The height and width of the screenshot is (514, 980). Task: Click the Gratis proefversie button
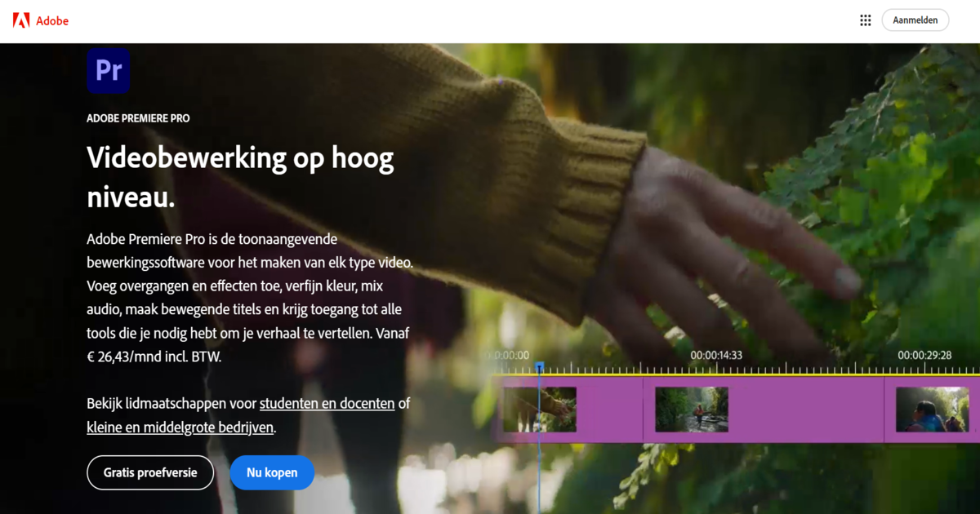(150, 472)
